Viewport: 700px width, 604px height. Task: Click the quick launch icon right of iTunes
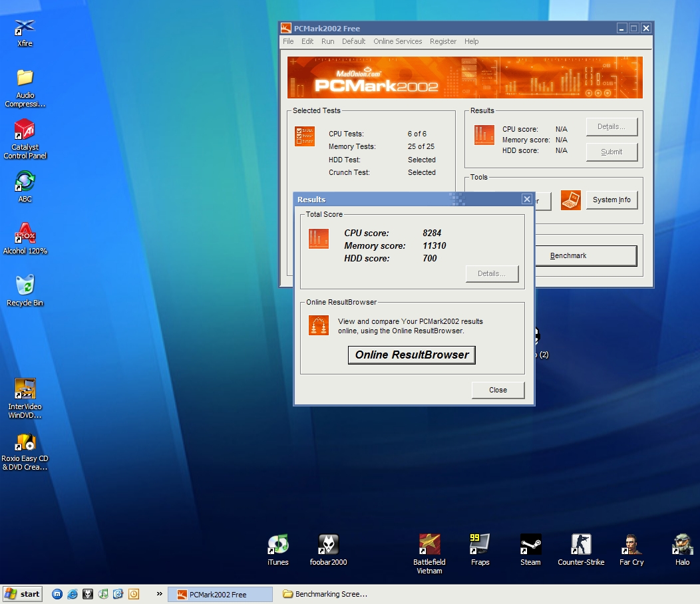tap(118, 594)
